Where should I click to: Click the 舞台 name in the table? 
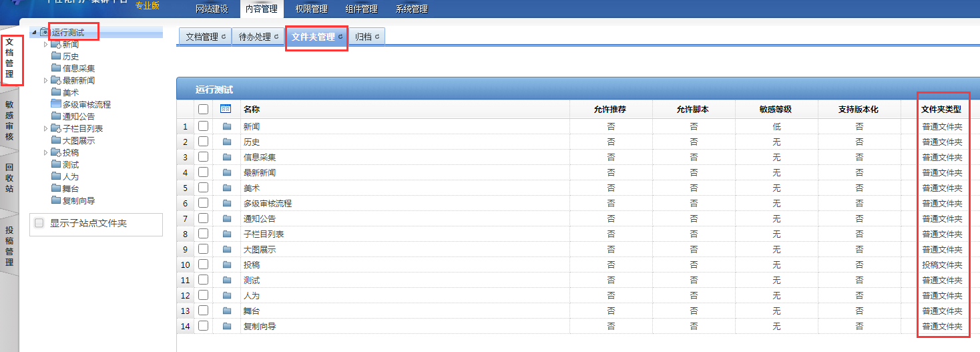pos(251,311)
